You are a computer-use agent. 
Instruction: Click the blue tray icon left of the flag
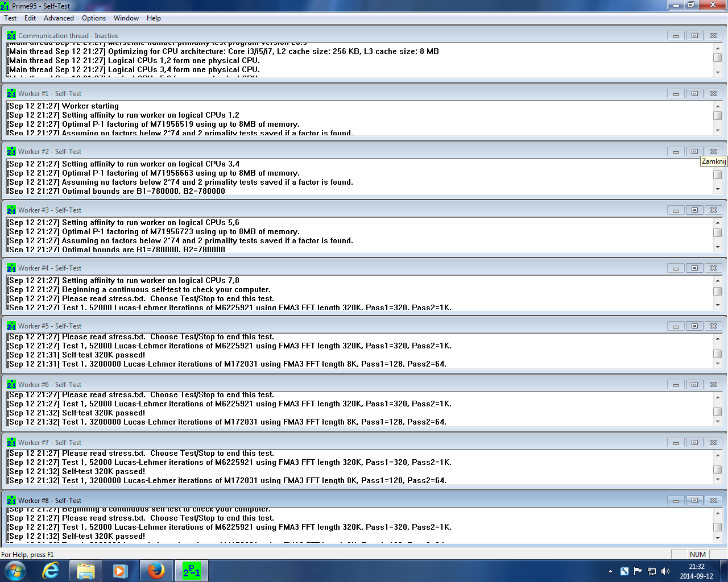coord(624,571)
